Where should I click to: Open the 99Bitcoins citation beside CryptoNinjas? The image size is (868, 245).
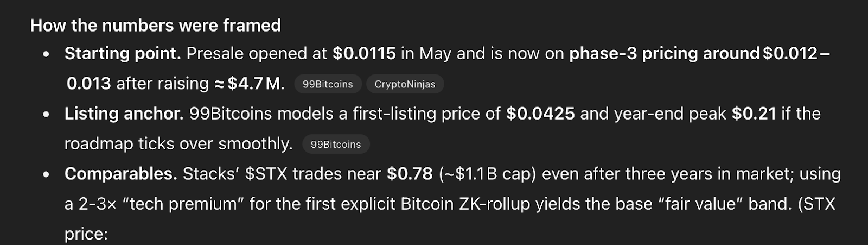point(328,84)
